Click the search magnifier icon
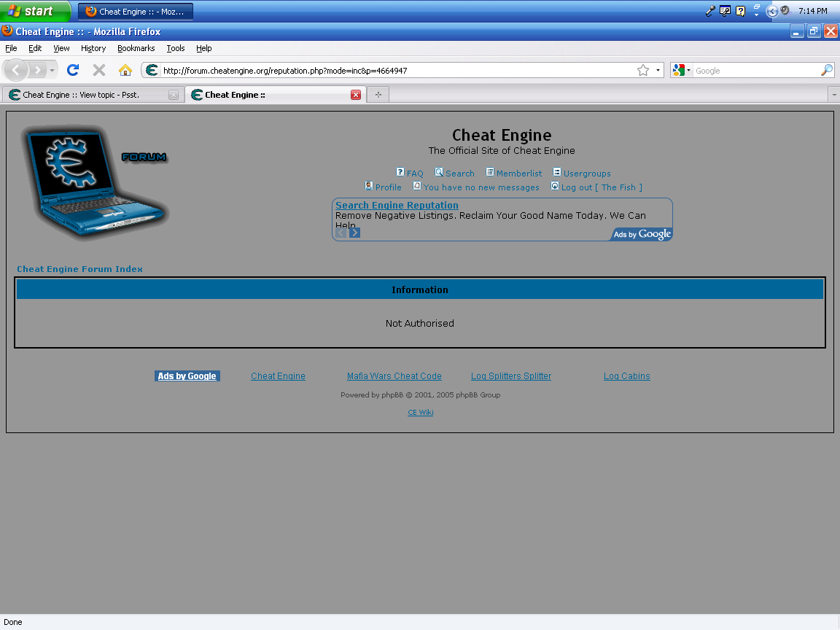This screenshot has height=630, width=840. pos(827,70)
